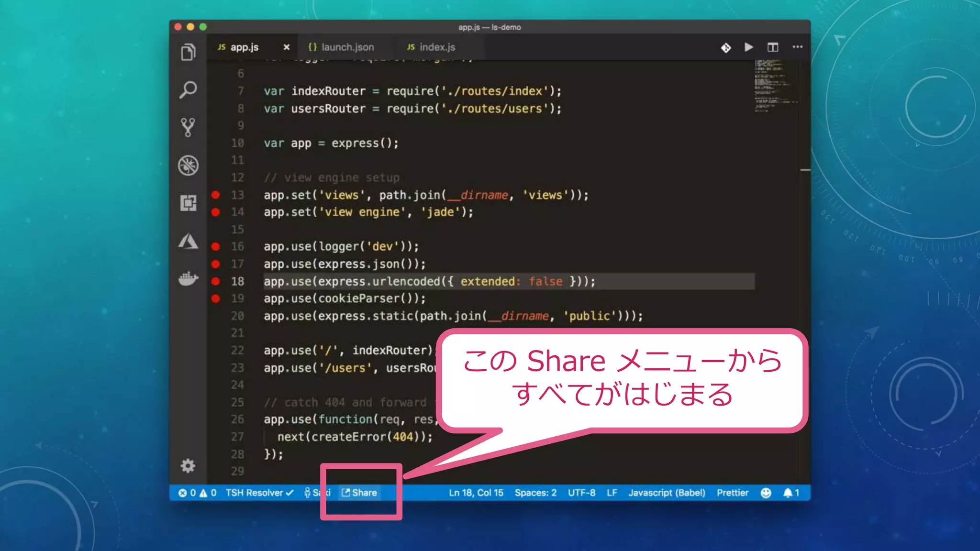Remove the breakpoint on line 16
Screen dimensions: 980x551
click(x=216, y=246)
